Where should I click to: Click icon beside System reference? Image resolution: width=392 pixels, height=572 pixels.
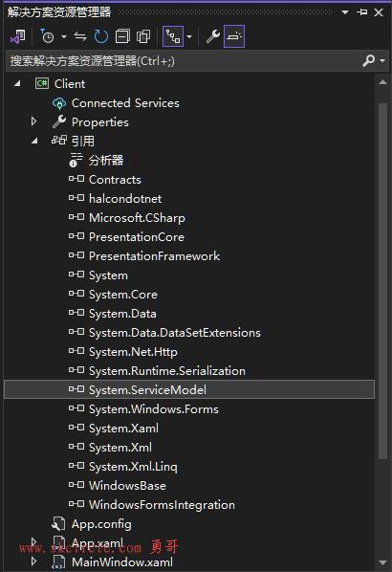(x=76, y=275)
